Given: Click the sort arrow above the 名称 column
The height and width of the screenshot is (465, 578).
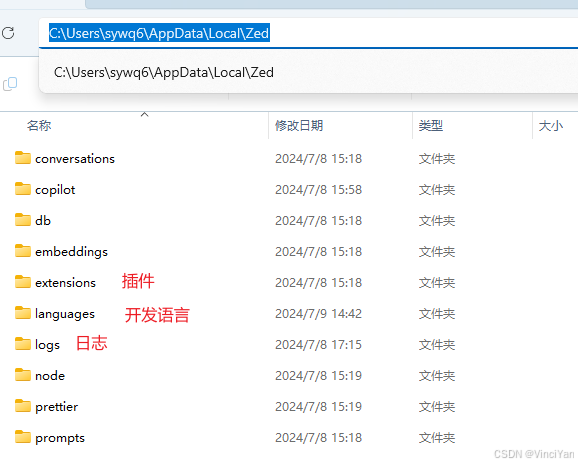Looking at the screenshot, I should pos(144,114).
